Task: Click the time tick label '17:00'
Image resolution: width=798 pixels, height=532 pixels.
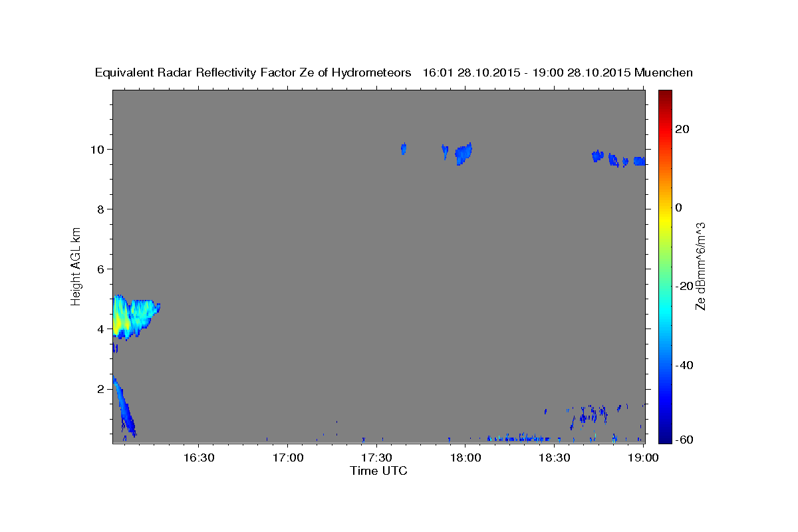Action: 288,458
